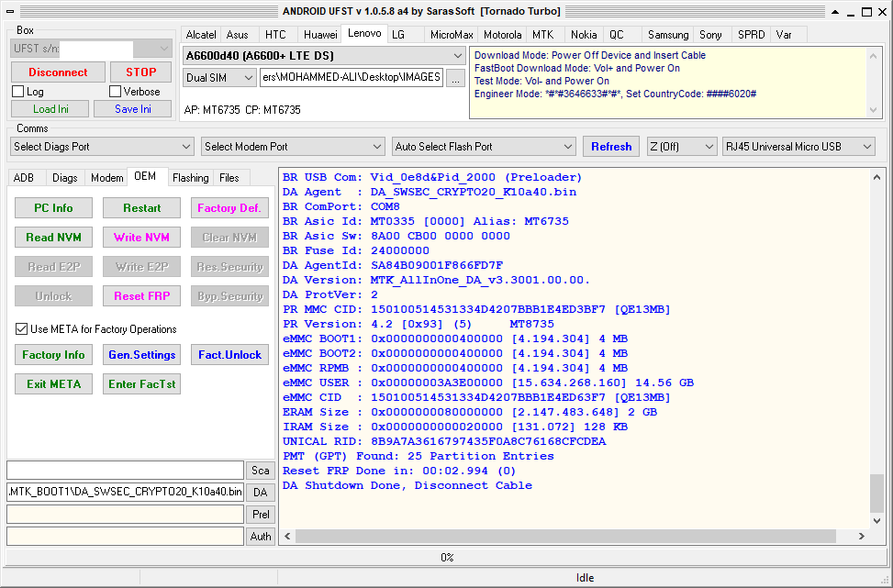This screenshot has width=893, height=588.
Task: Click the log's vertical scrollbar thumb
Action: [x=876, y=494]
